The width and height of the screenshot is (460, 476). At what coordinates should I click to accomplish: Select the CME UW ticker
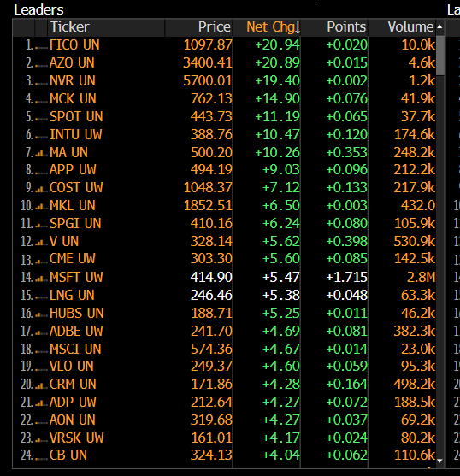[x=73, y=259]
